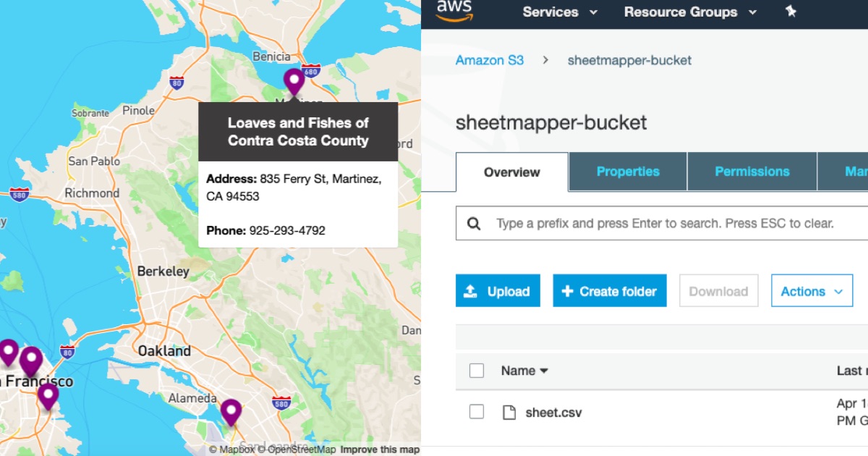The image size is (868, 456).
Task: Click the pin icon in the AWS toolbar
Action: click(791, 12)
